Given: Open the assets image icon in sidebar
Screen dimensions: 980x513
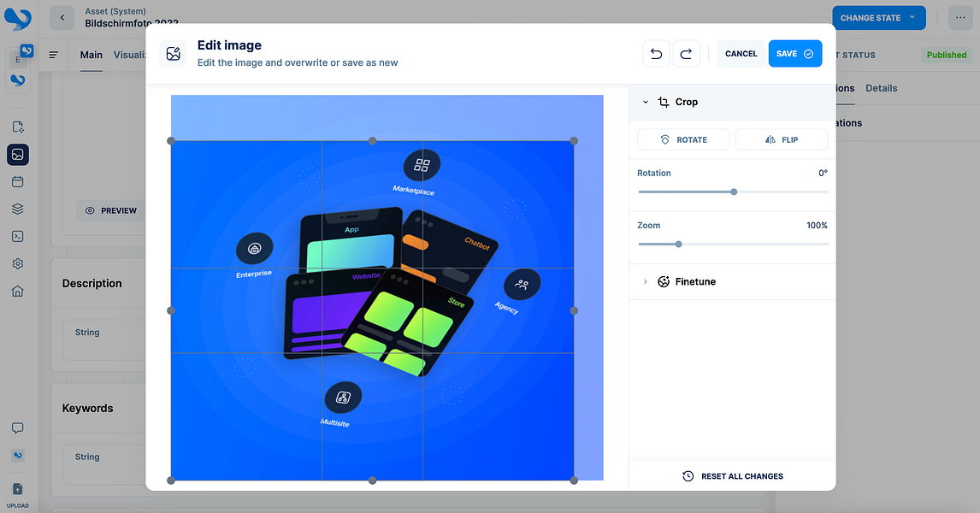Looking at the screenshot, I should point(17,155).
